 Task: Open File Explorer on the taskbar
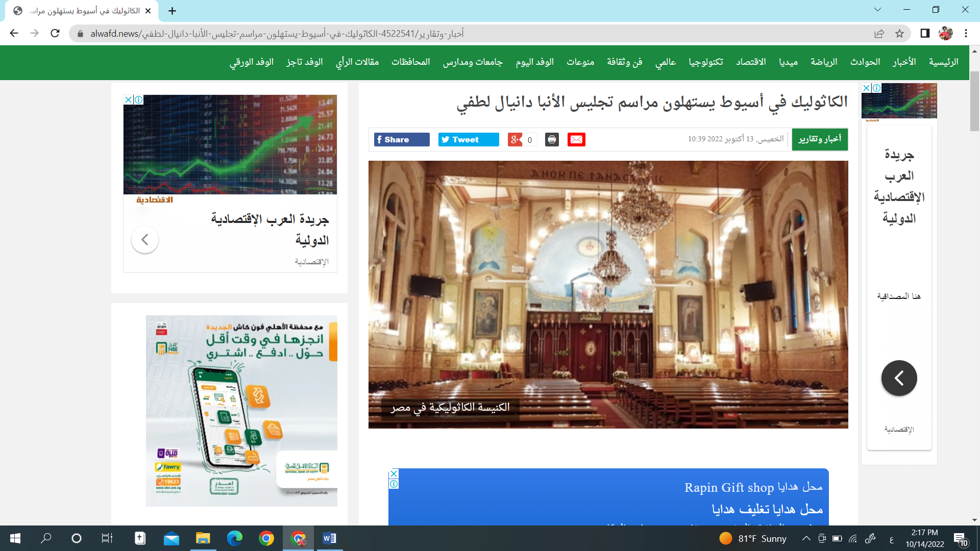coord(203,538)
